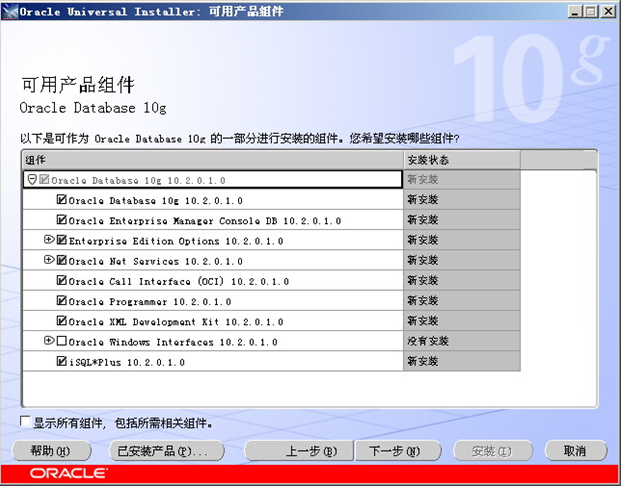
Task: Uncheck Enterprise Edition Options checkbox
Action: click(61, 240)
